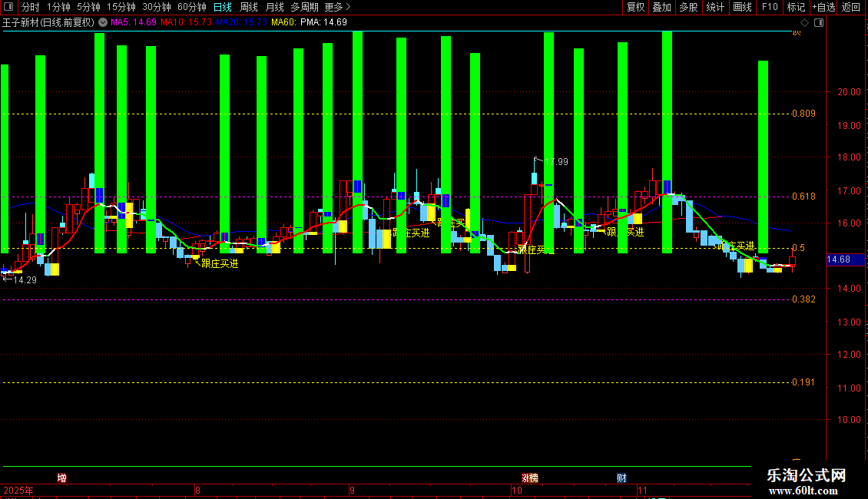This screenshot has width=868, height=499.
Task: Switch to 60分钟 chart period
Action: point(192,7)
